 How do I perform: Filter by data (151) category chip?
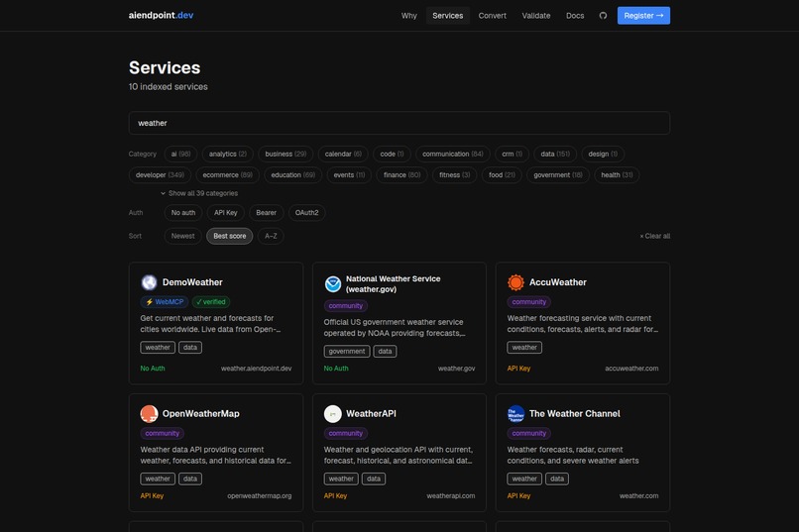(x=555, y=154)
